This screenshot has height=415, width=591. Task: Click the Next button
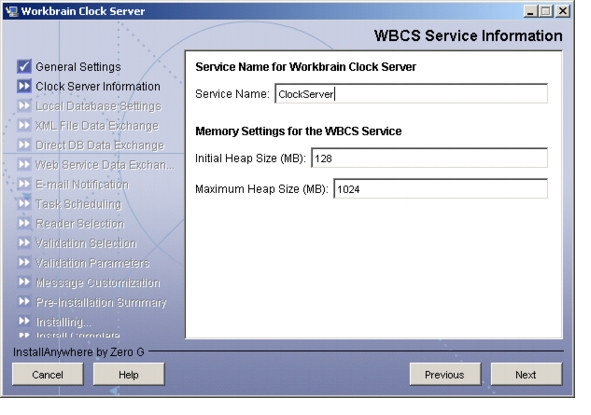pos(526,374)
